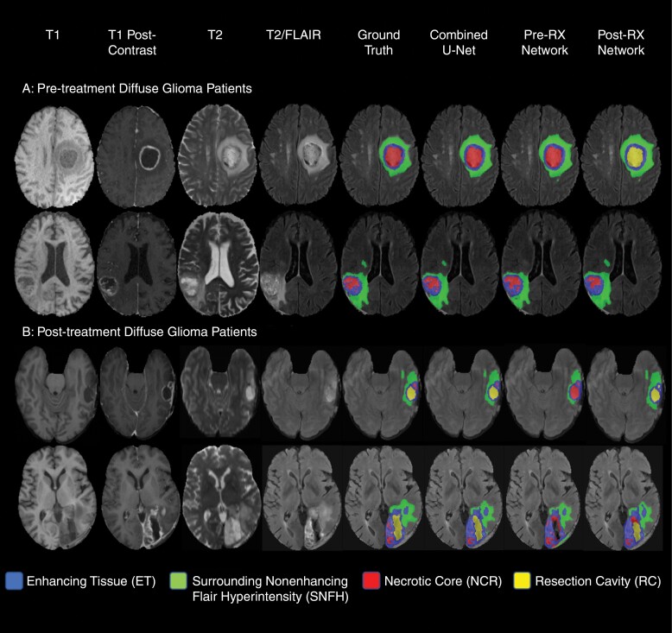Open section A top-row T2 brain scan

[218, 155]
